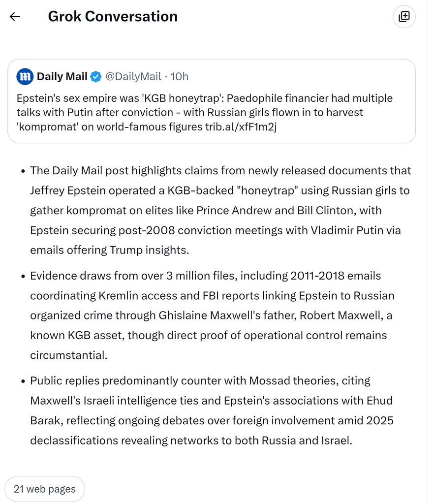The height and width of the screenshot is (504, 433).
Task: Open the @DailyMail handle
Action: click(133, 76)
